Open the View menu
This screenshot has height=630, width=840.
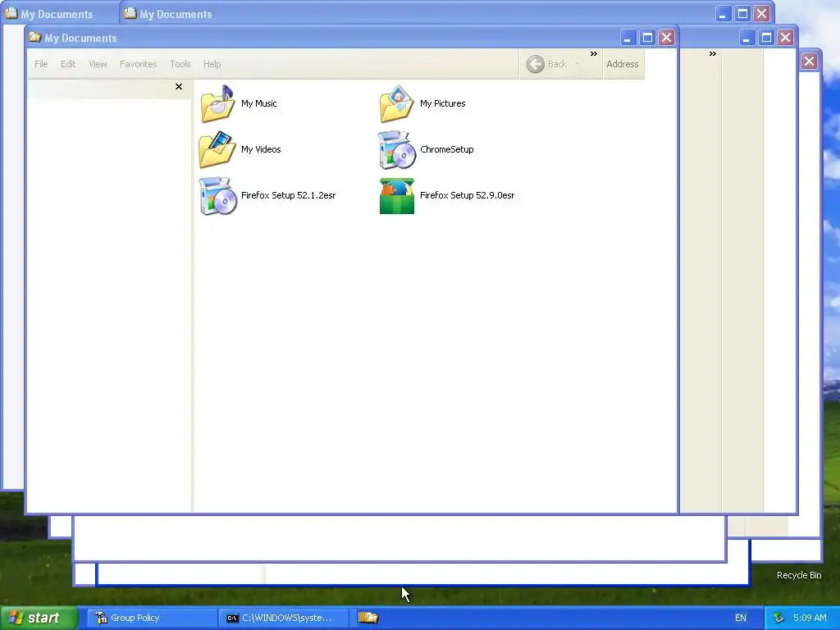coord(98,64)
